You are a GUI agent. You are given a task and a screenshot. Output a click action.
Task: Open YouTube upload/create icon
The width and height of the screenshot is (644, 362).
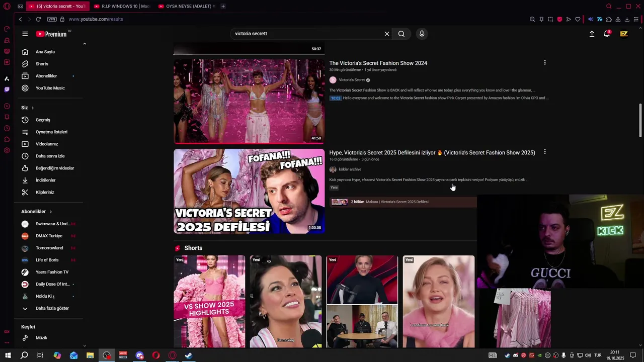click(x=592, y=34)
